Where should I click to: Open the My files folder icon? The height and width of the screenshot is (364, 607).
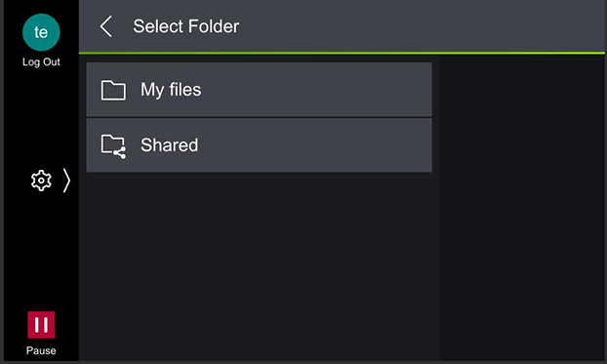pyautogui.click(x=113, y=90)
